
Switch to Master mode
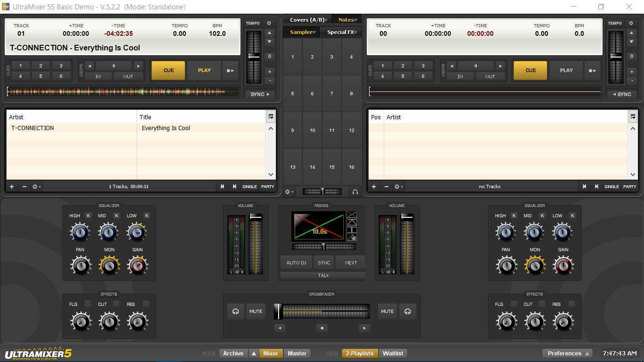click(297, 353)
